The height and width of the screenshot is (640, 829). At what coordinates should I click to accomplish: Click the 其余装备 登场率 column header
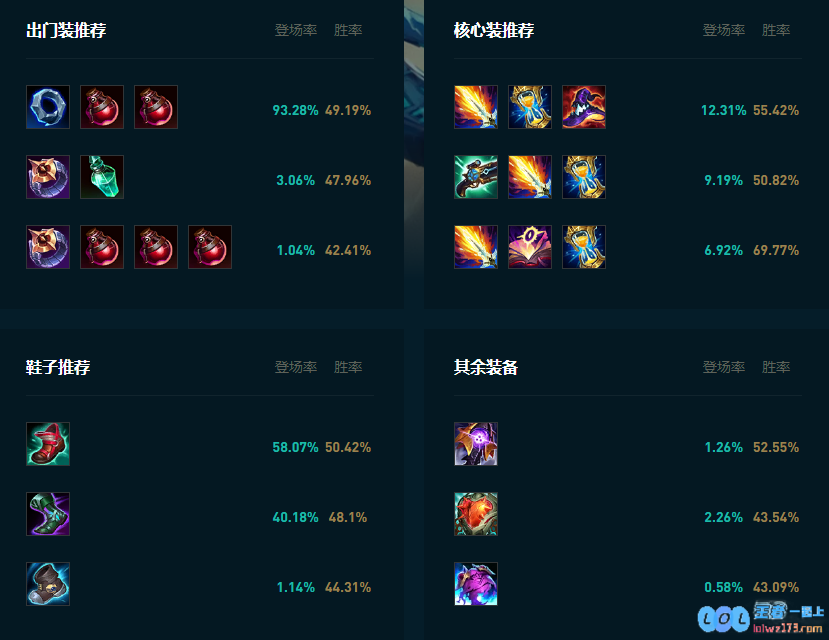pos(724,367)
